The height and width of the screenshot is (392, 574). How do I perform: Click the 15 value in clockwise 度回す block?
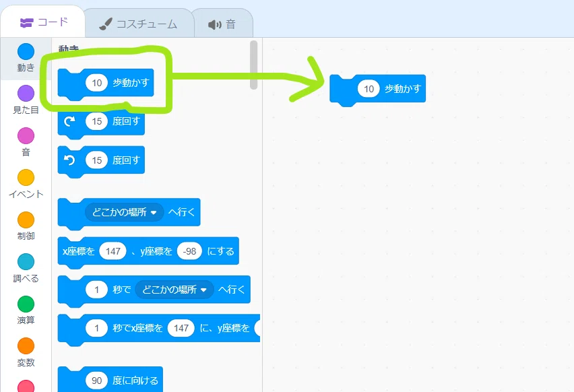click(96, 121)
